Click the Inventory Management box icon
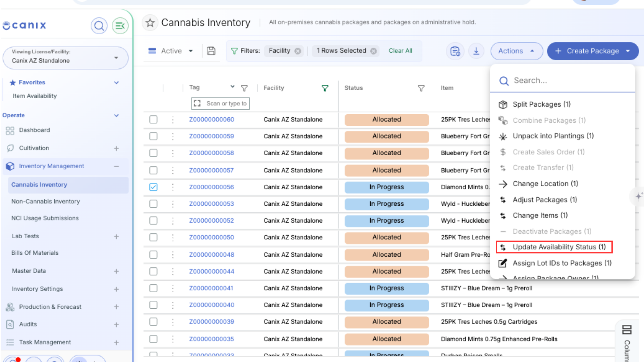 pyautogui.click(x=10, y=166)
